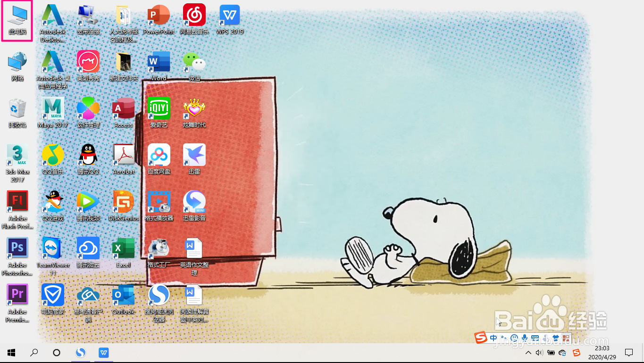Check battery status in tray

(x=551, y=353)
